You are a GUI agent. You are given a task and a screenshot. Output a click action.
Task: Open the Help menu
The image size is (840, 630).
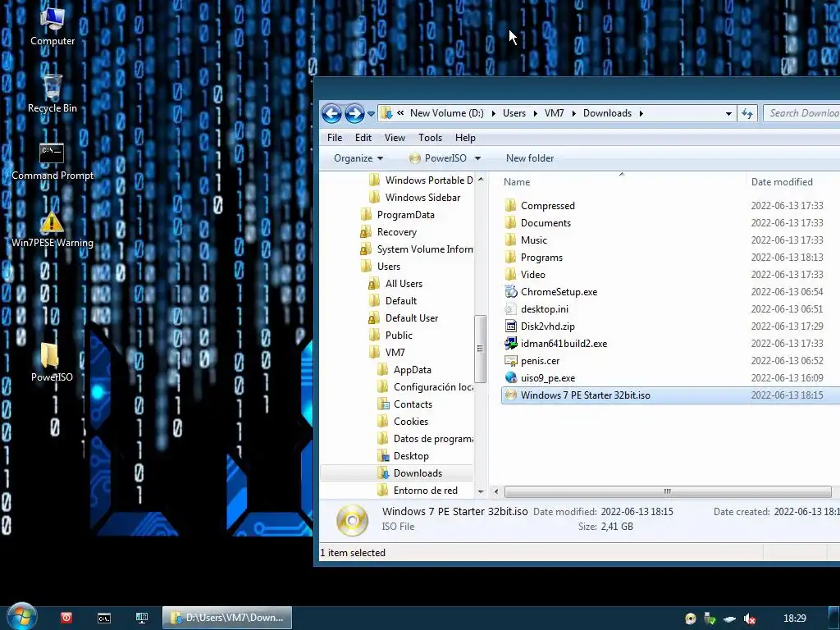coord(466,138)
